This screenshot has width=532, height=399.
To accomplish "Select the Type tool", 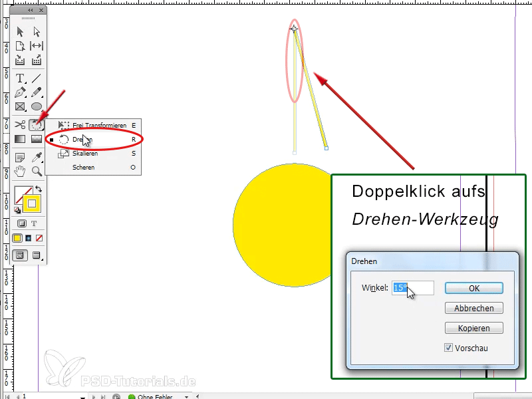I will click(20, 78).
